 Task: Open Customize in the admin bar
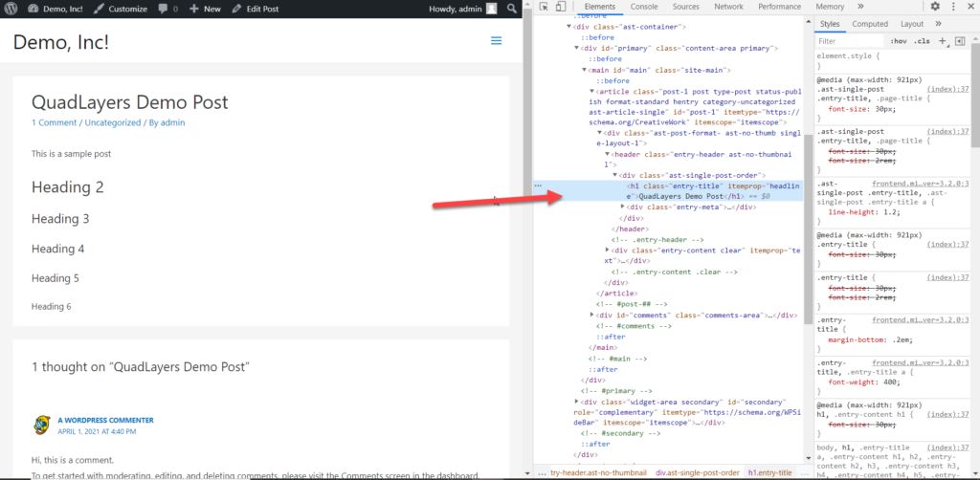pos(122,9)
